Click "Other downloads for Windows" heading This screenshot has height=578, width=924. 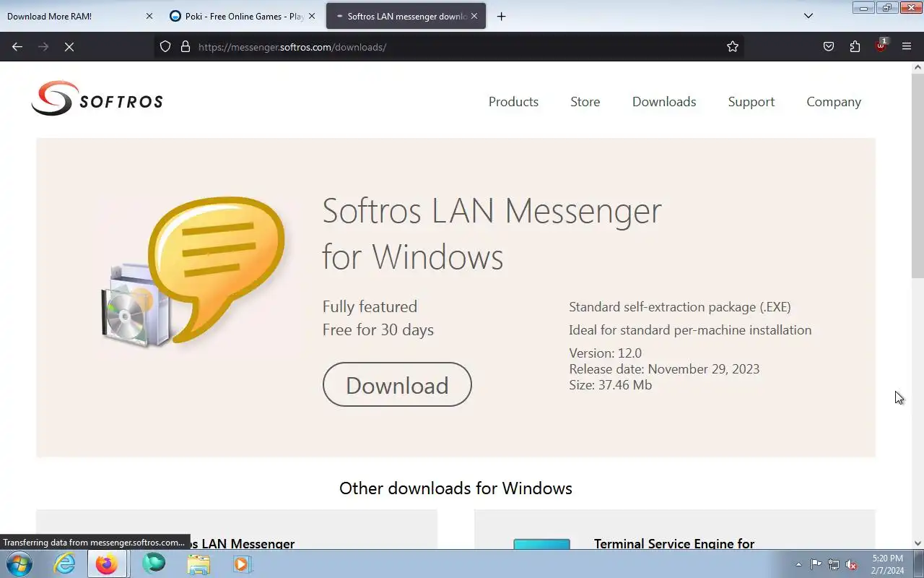[x=456, y=488]
